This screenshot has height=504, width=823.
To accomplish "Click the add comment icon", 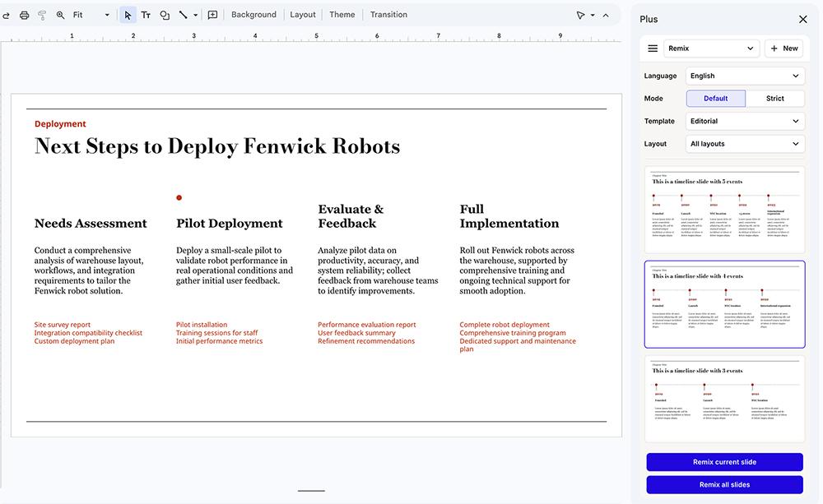I will (x=212, y=15).
